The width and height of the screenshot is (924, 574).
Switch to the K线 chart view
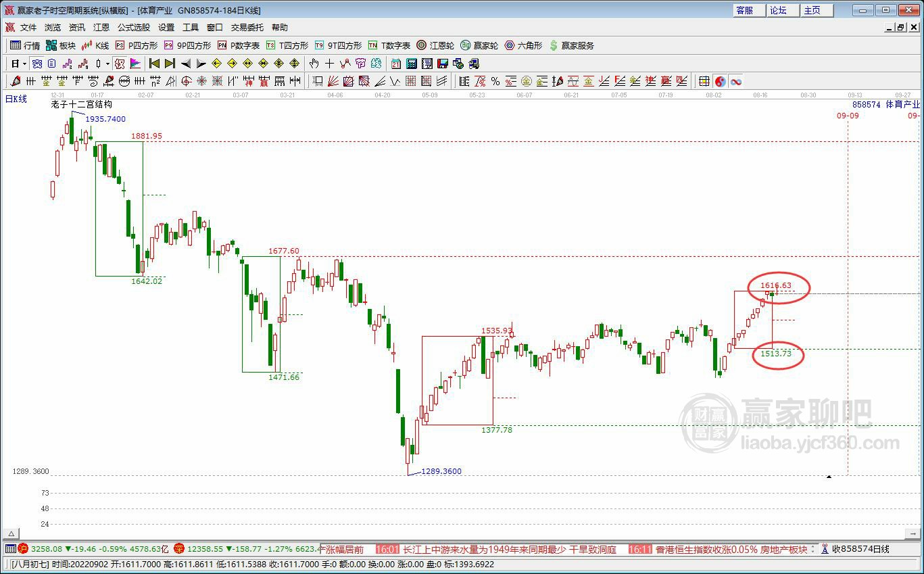pyautogui.click(x=95, y=45)
